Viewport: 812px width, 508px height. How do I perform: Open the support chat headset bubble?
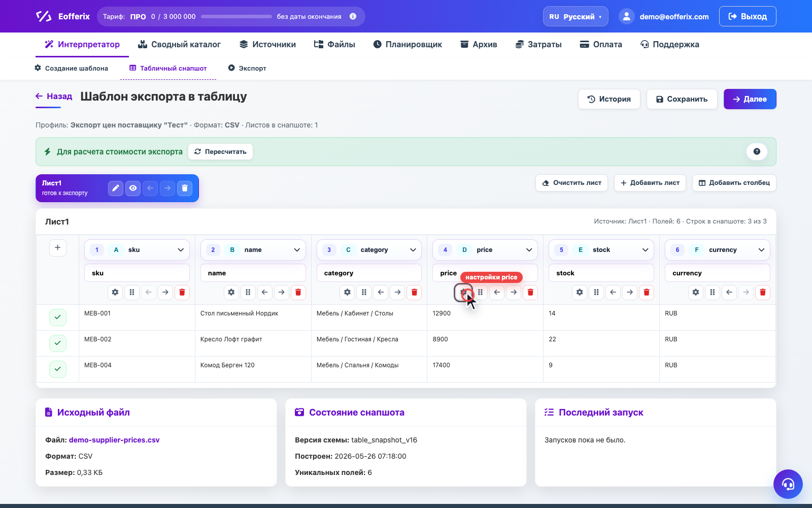(788, 484)
